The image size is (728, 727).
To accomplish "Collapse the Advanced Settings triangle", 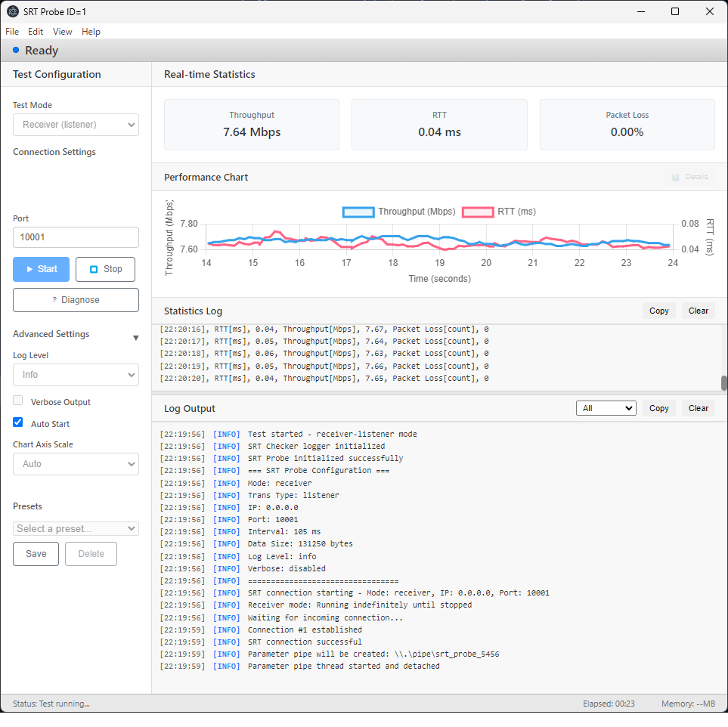I will [135, 339].
